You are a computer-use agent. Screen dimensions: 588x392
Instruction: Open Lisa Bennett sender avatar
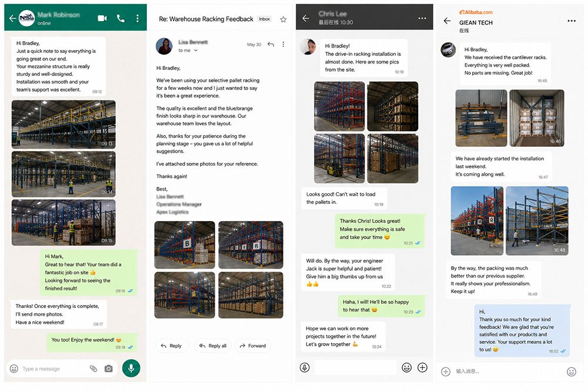(x=164, y=46)
